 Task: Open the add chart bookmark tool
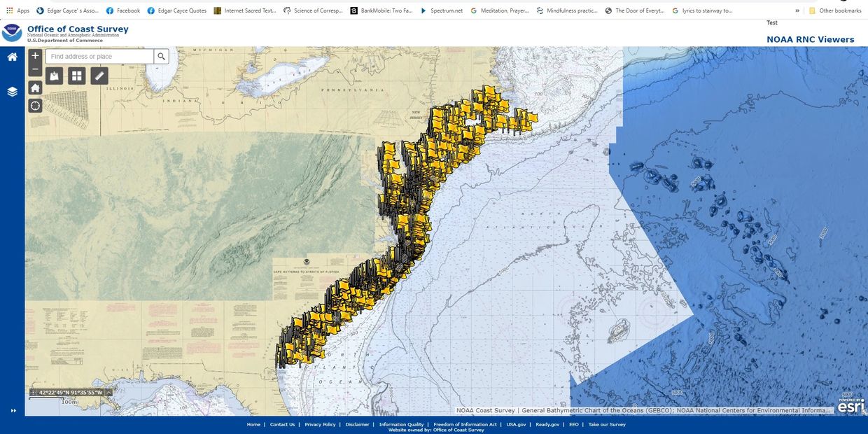point(54,75)
